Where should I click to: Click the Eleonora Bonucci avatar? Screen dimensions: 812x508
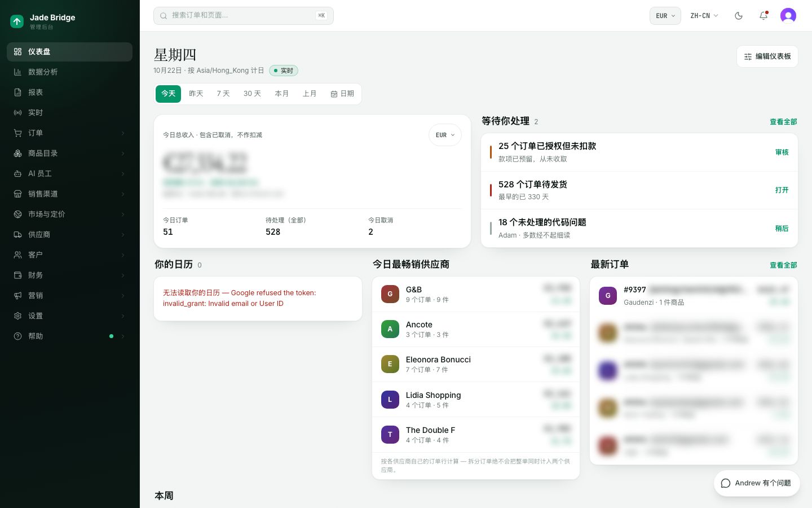point(390,364)
